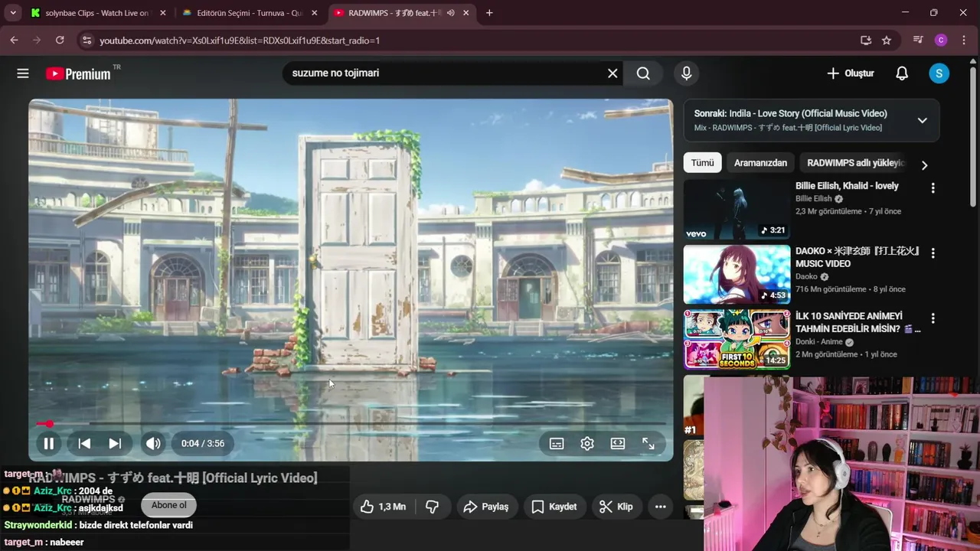The image size is (980, 551).
Task: Select the Aramanızdan filter chip
Action: (x=760, y=163)
